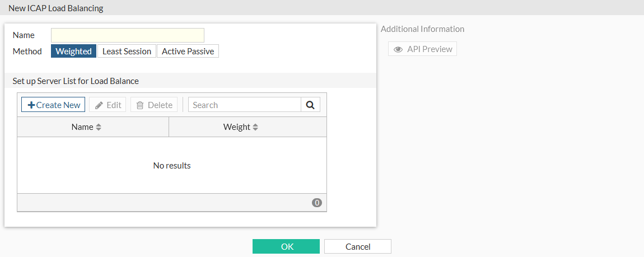The width and height of the screenshot is (644, 257).
Task: Focus the Name text field
Action: tap(128, 35)
